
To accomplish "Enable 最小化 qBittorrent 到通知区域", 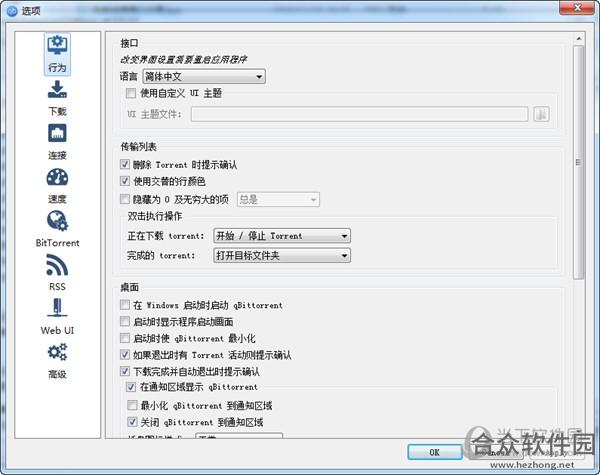I will (132, 405).
